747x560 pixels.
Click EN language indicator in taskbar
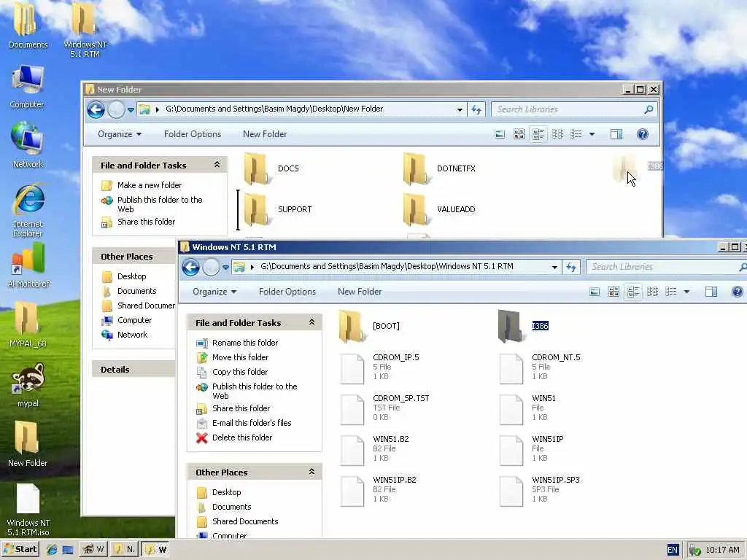tap(672, 550)
